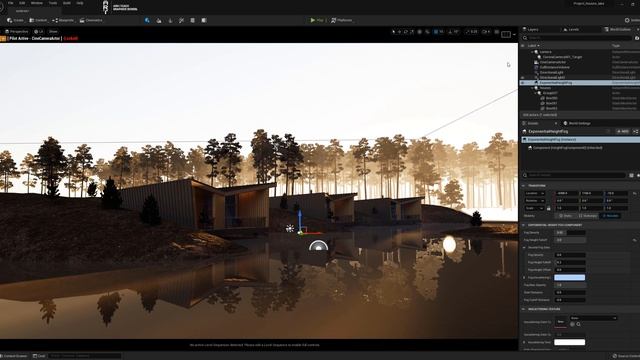Image resolution: width=640 pixels, height=360 pixels.
Task: Toggle surface snapping icon
Action: tap(427, 31)
